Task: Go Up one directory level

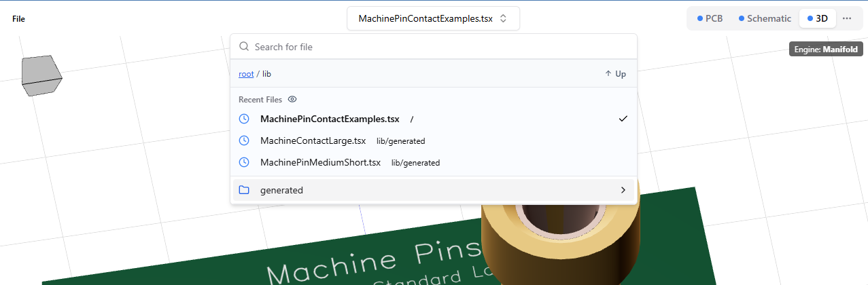Action: point(615,74)
